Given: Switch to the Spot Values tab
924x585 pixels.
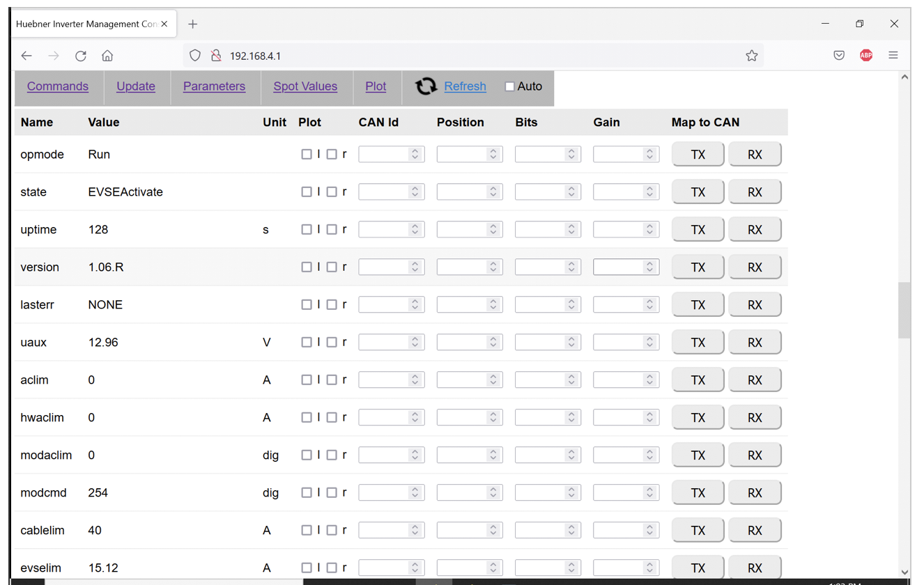Looking at the screenshot, I should pos(305,86).
